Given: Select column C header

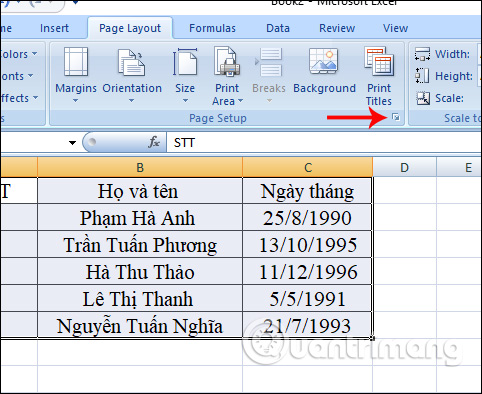Looking at the screenshot, I should pos(308,167).
